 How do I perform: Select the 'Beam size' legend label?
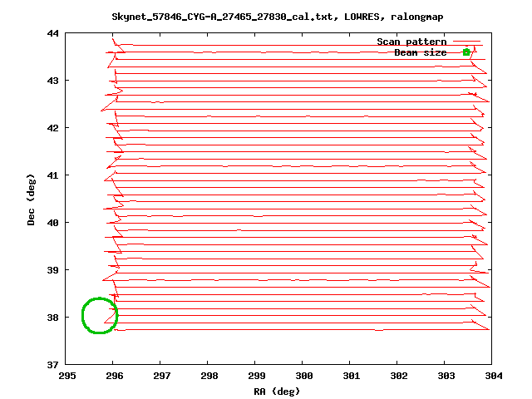click(421, 52)
